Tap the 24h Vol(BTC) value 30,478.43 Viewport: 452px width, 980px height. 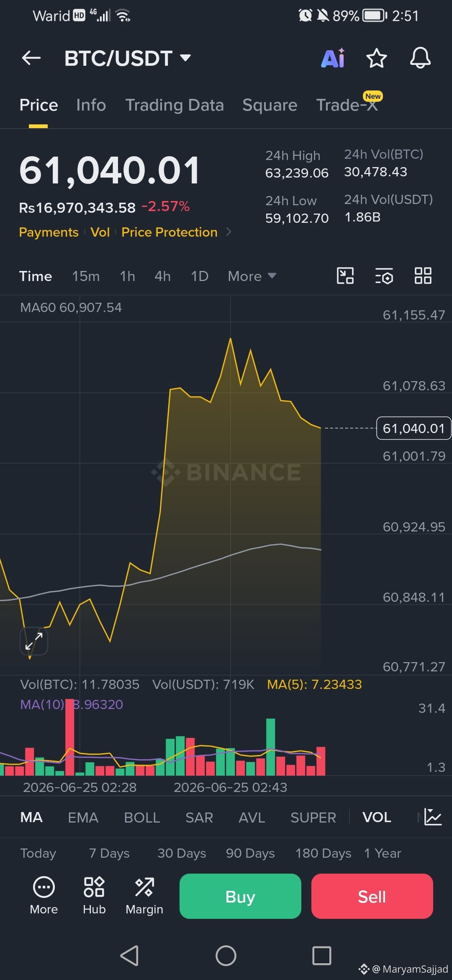(x=375, y=172)
